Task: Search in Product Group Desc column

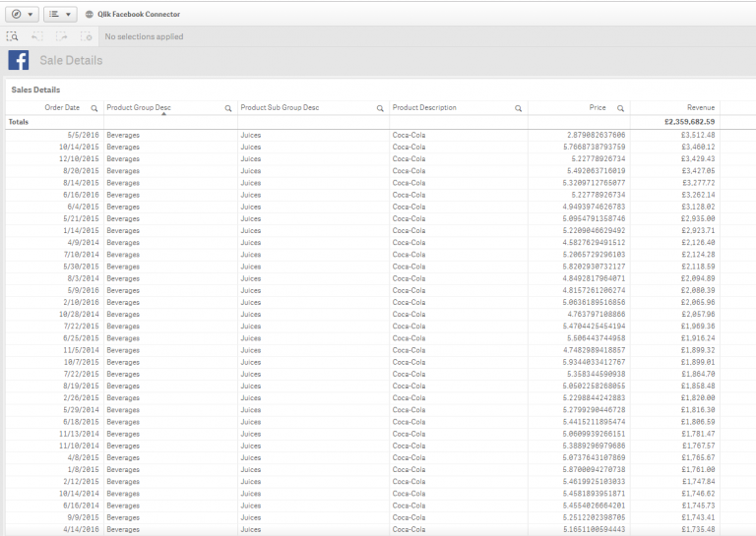Action: coord(228,108)
